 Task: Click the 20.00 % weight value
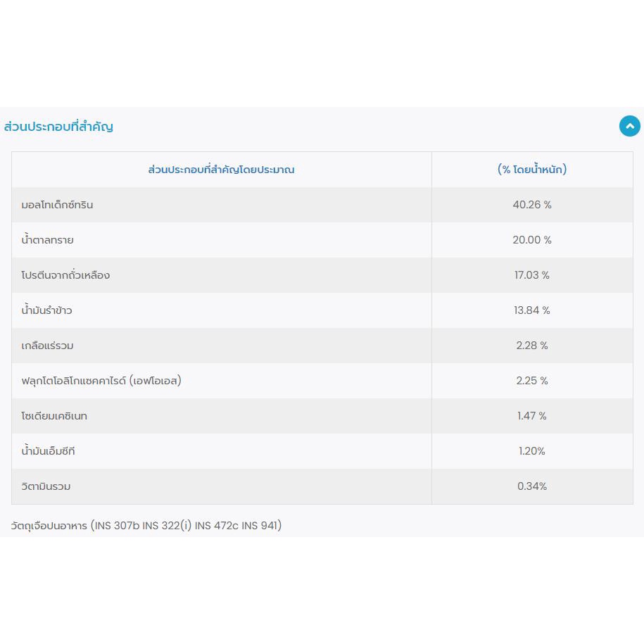532,240
